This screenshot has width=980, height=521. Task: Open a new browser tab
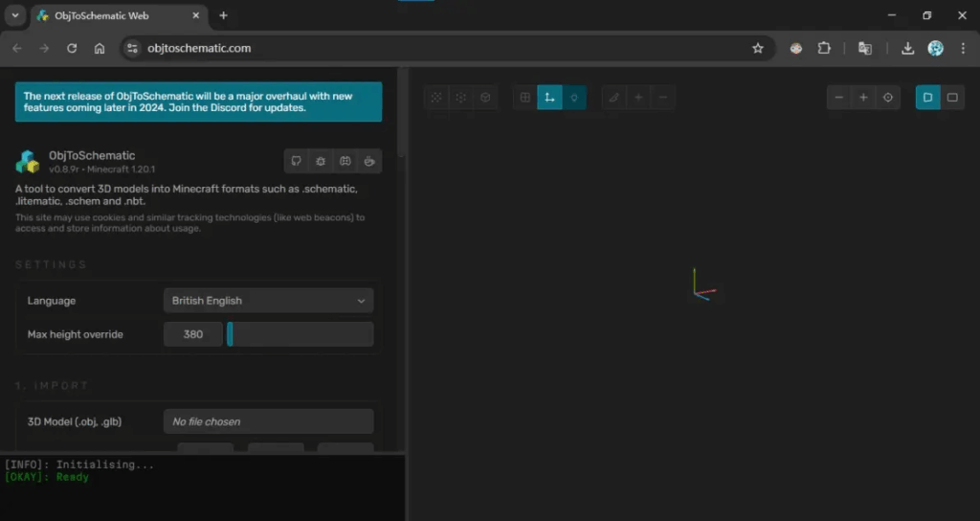tap(223, 15)
